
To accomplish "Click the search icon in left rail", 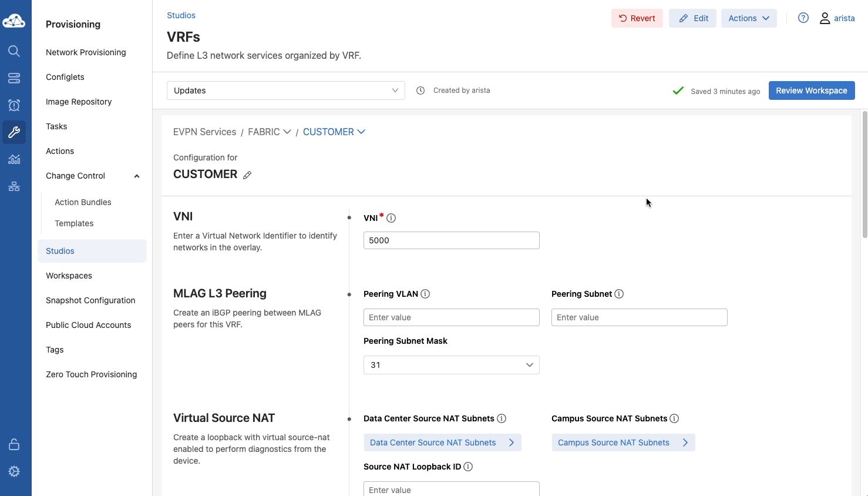I will pos(14,51).
